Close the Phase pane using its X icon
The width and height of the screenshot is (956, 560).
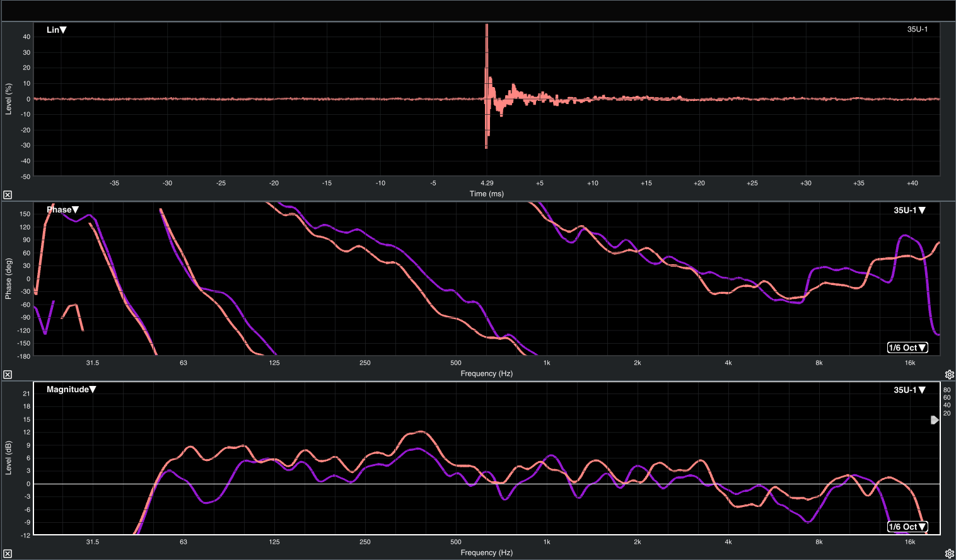click(8, 375)
